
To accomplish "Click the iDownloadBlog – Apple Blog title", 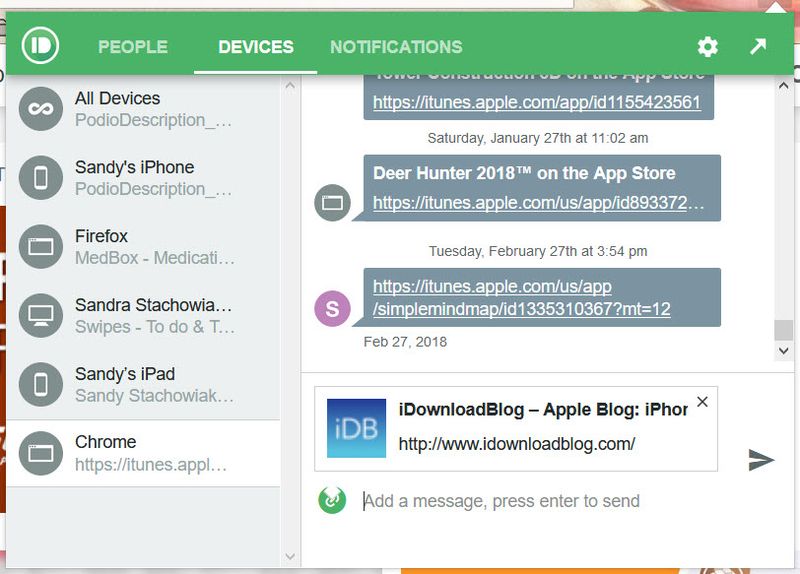I will 543,409.
